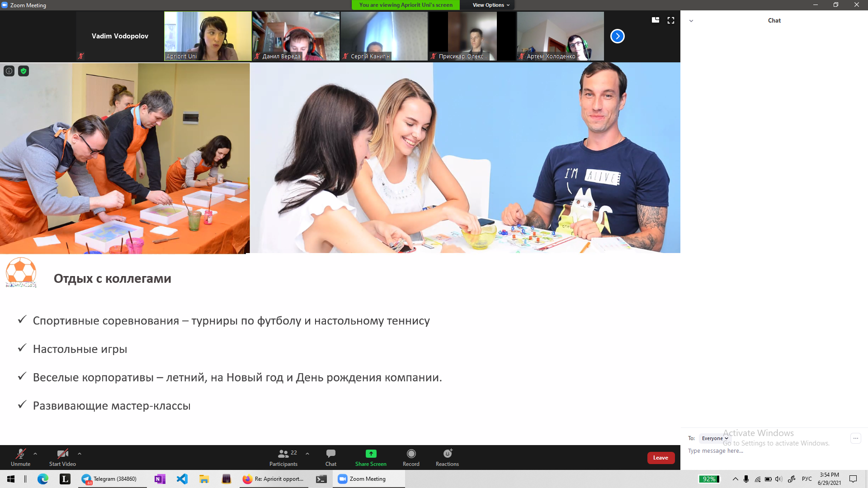Start Video in the meeting
Screen dimensions: 868x488
tap(62, 457)
